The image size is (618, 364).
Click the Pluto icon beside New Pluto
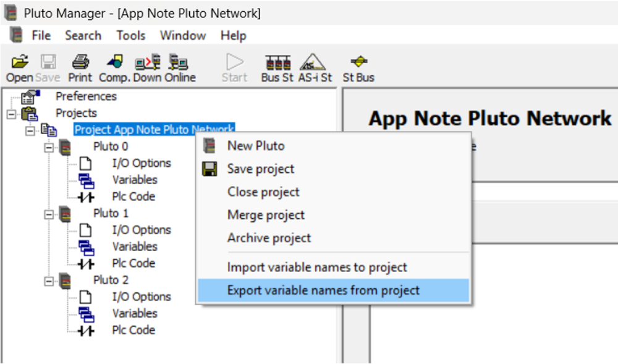(x=210, y=146)
